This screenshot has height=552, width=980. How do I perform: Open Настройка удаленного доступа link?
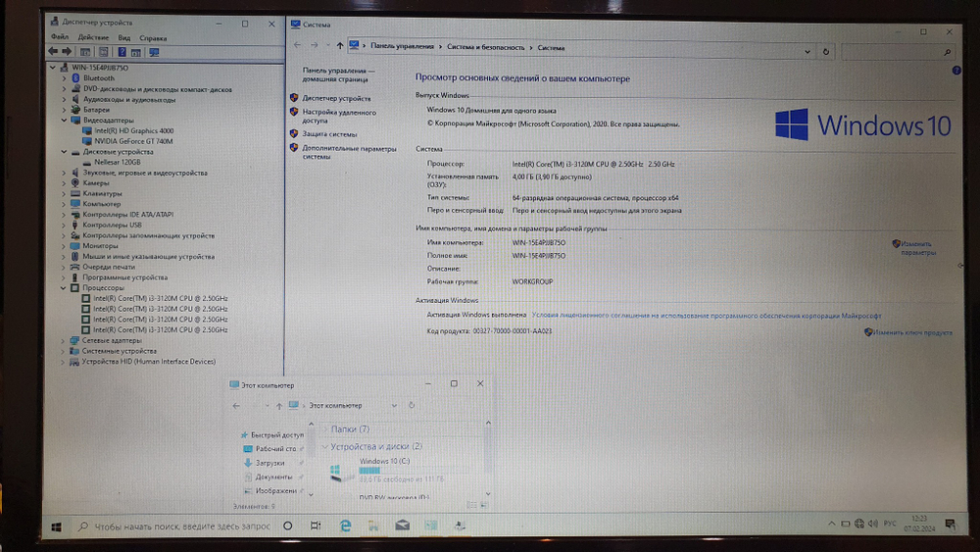[x=339, y=117]
